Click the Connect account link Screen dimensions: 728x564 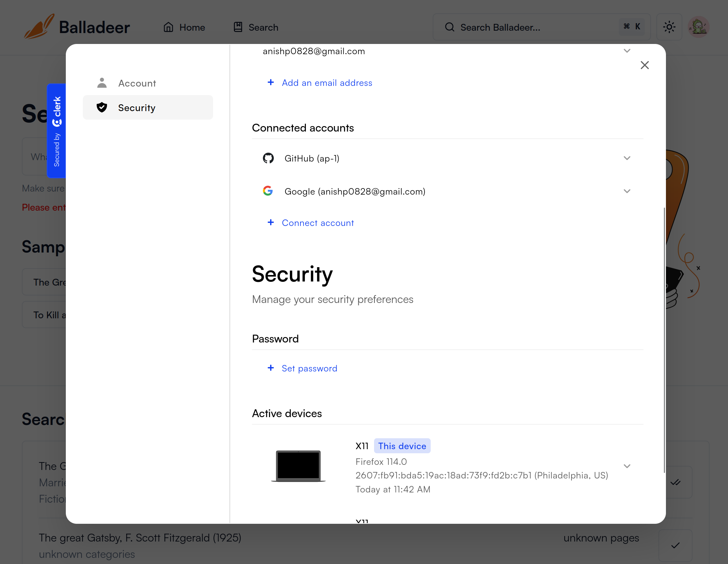pos(318,223)
